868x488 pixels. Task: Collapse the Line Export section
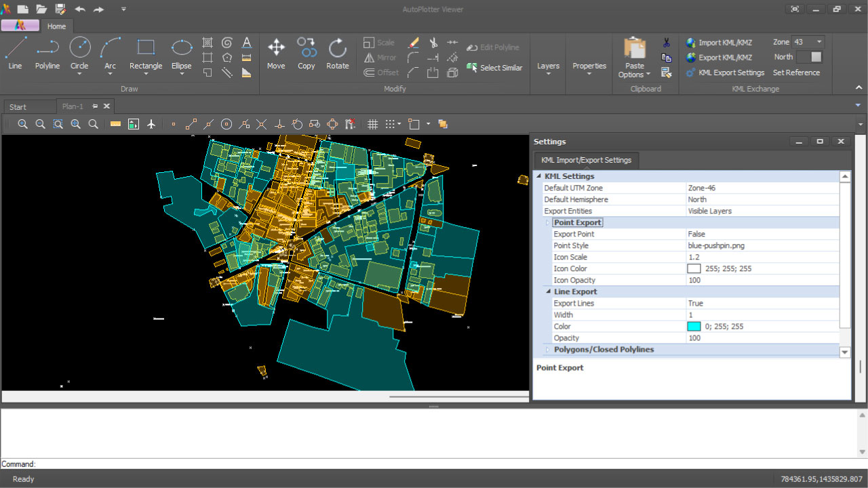(548, 291)
